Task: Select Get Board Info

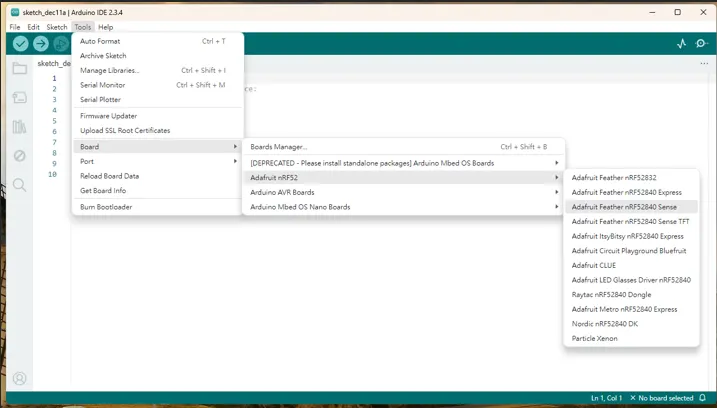Action: [x=157, y=191]
